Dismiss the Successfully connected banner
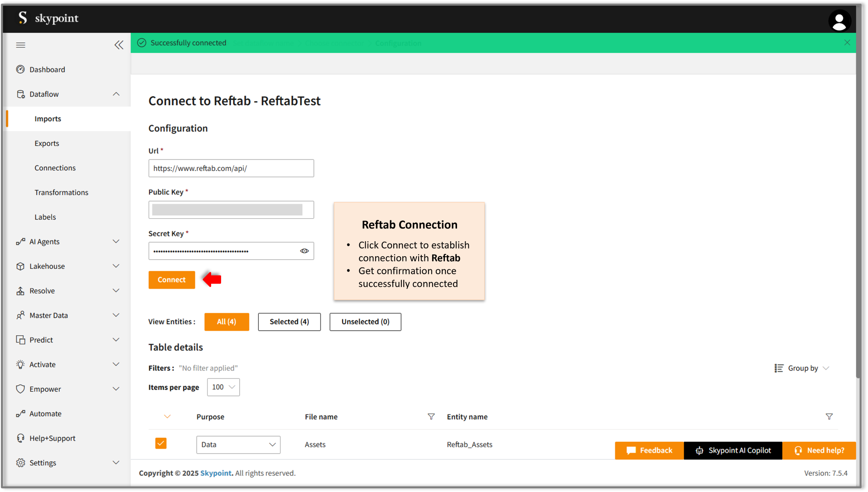The width and height of the screenshot is (868, 492). coord(847,42)
